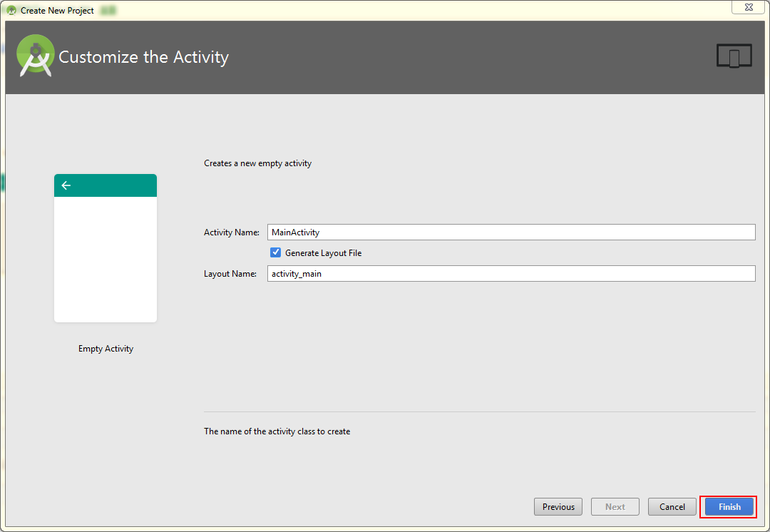Click the "Activity Name:" label

click(232, 232)
